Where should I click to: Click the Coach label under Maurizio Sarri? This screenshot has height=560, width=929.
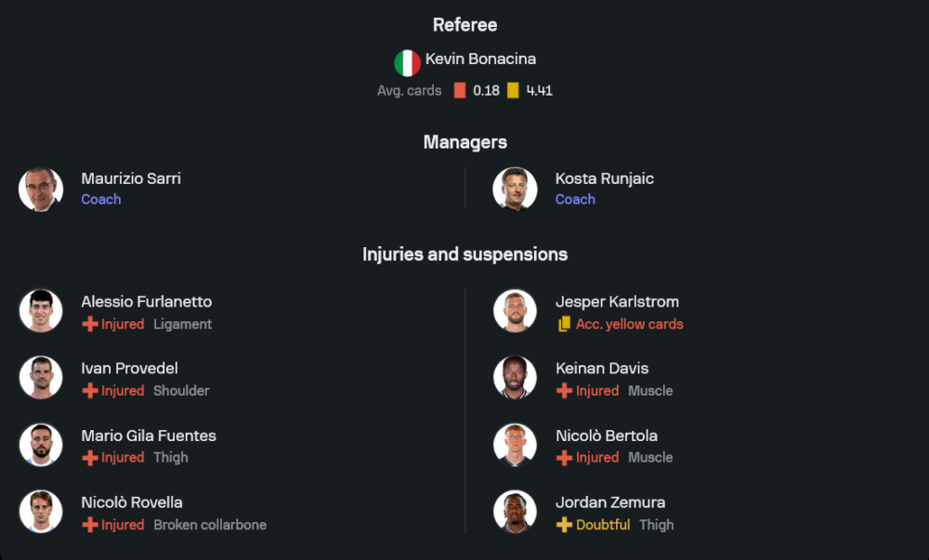click(101, 200)
